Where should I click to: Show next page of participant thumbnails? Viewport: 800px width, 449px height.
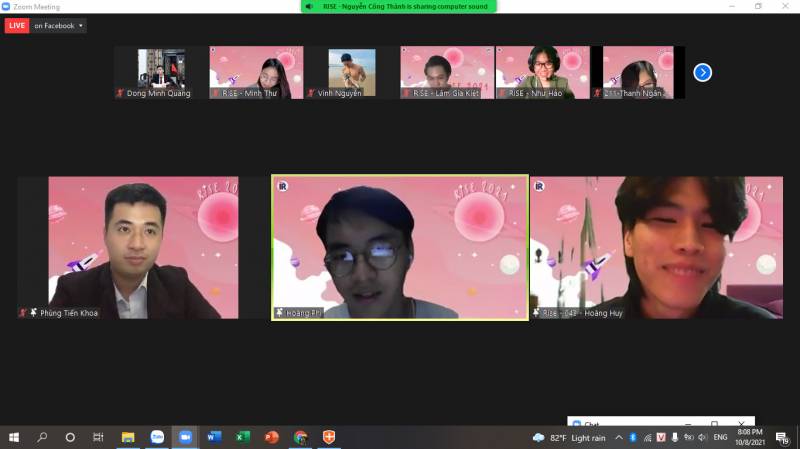coord(702,72)
